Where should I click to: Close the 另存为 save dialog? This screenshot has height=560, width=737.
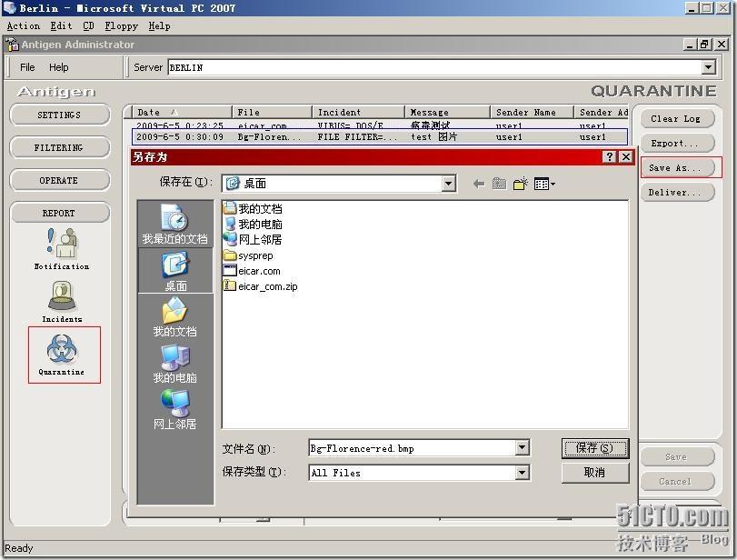pos(625,156)
